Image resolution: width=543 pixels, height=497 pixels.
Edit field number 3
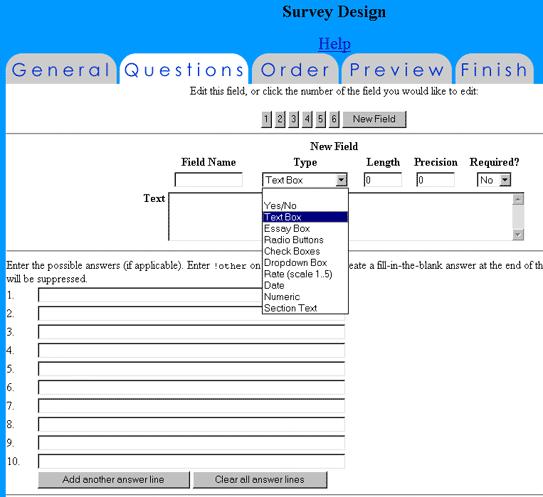click(293, 119)
